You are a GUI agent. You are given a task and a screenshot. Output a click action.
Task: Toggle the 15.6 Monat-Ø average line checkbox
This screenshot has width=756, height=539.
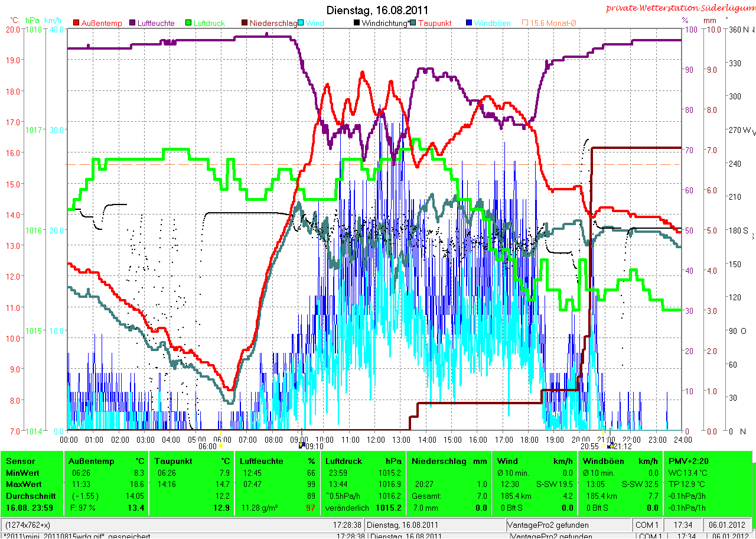[x=525, y=23]
